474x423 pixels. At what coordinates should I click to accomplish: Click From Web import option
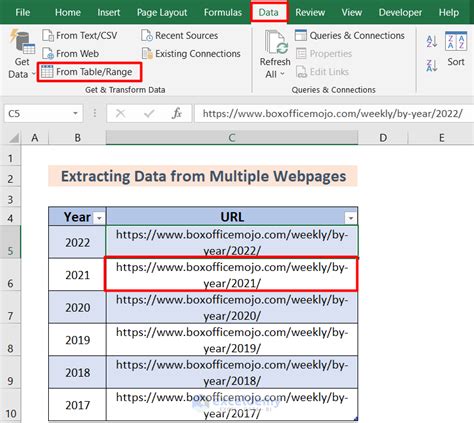pos(71,53)
